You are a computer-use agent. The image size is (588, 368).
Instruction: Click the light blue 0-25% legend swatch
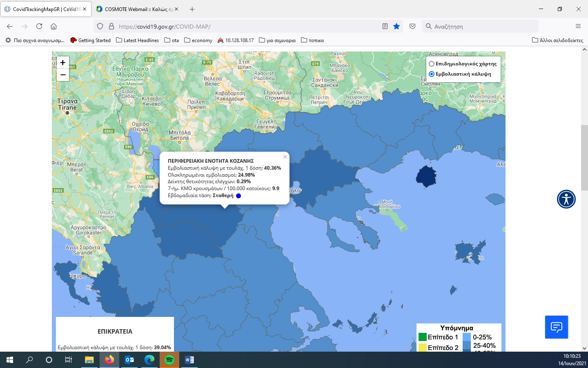tap(467, 337)
